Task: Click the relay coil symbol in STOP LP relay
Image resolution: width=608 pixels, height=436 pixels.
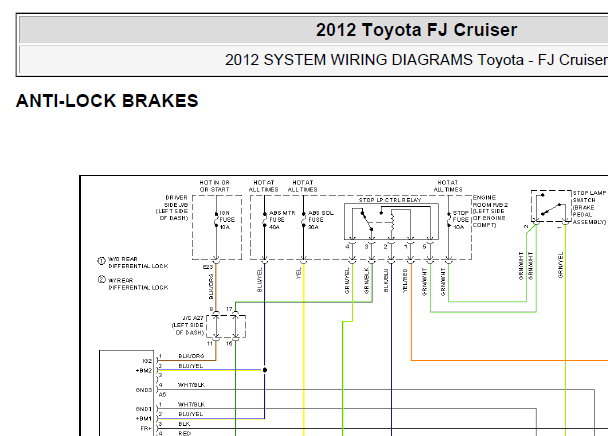Action: [392, 222]
